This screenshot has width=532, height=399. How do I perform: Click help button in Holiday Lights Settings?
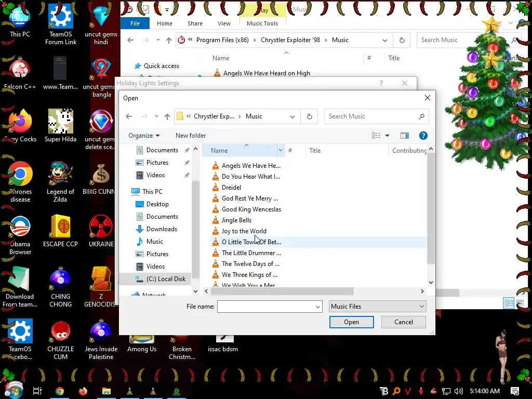[381, 83]
